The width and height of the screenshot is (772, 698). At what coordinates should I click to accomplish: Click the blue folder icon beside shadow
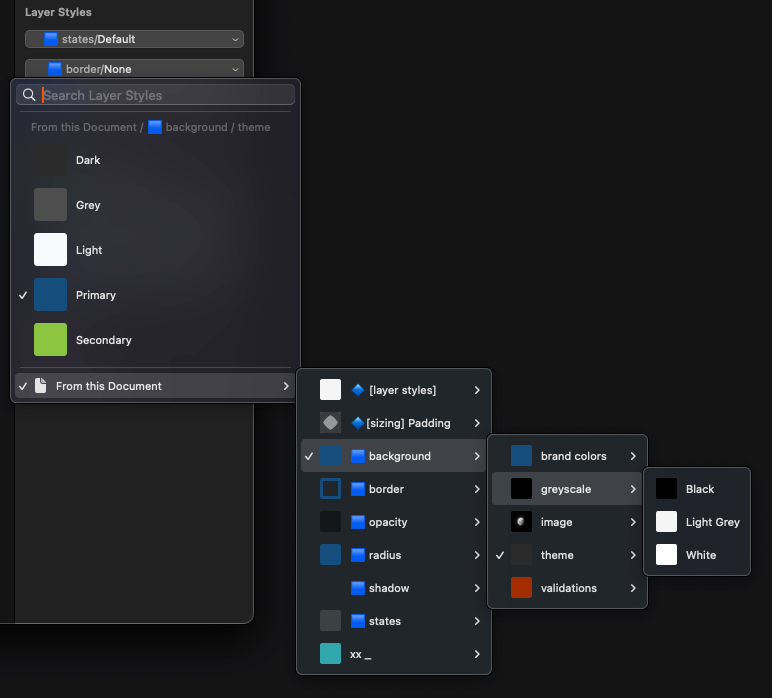click(x=358, y=588)
